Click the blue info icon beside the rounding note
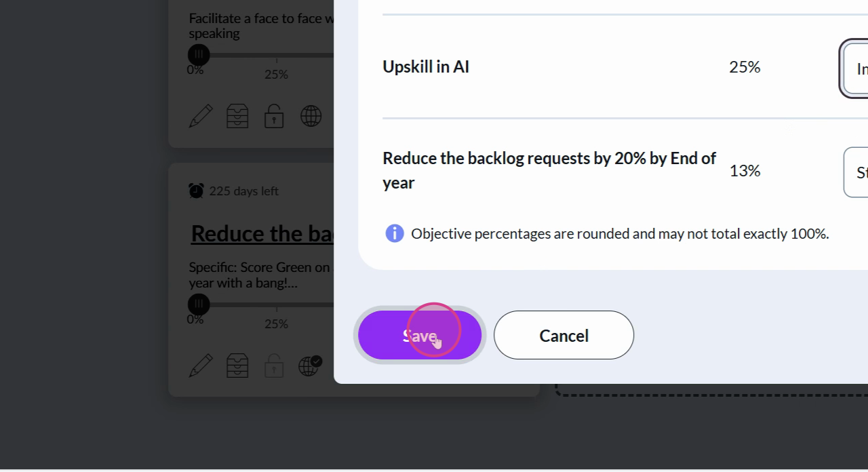Screen dimensions: 868x472 (x=395, y=234)
